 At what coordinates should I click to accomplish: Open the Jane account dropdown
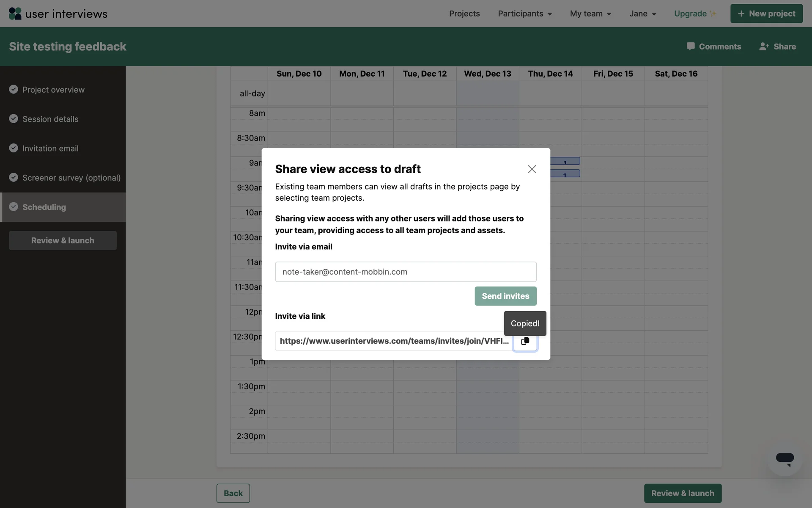point(642,14)
